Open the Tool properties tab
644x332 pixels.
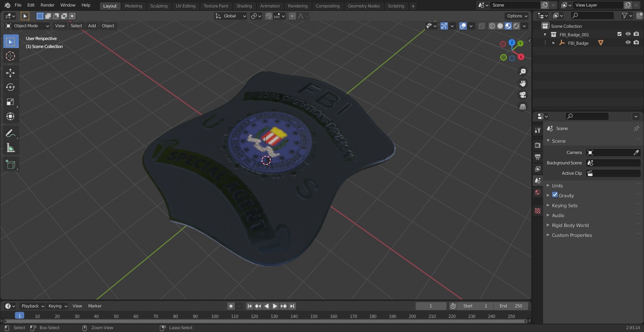point(537,130)
